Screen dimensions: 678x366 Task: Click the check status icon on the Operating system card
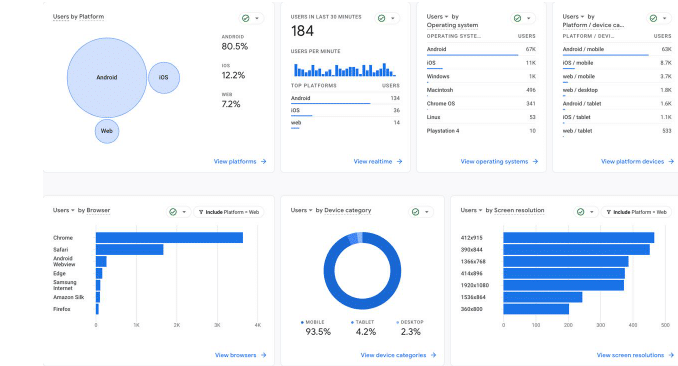point(517,18)
